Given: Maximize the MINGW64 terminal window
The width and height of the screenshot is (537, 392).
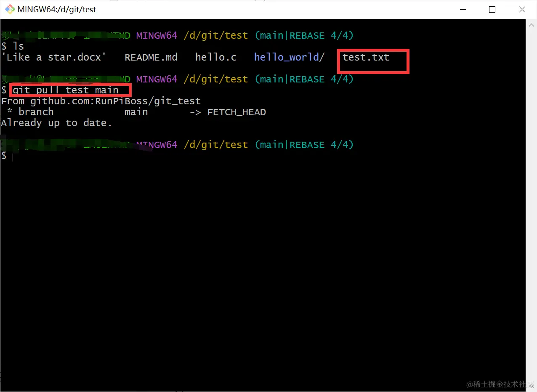Looking at the screenshot, I should click(492, 9).
